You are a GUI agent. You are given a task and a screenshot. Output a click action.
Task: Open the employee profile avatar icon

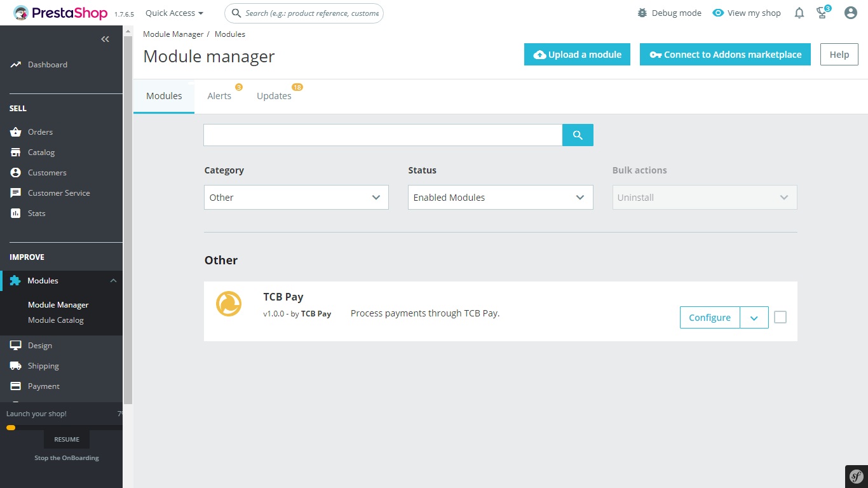pos(851,13)
